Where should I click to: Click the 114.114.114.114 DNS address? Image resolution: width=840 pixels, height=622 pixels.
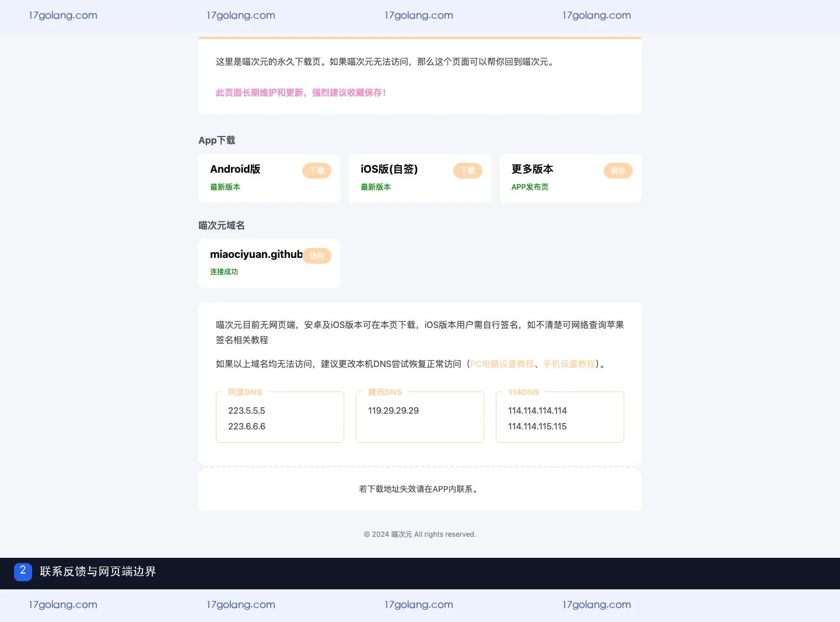(x=537, y=411)
